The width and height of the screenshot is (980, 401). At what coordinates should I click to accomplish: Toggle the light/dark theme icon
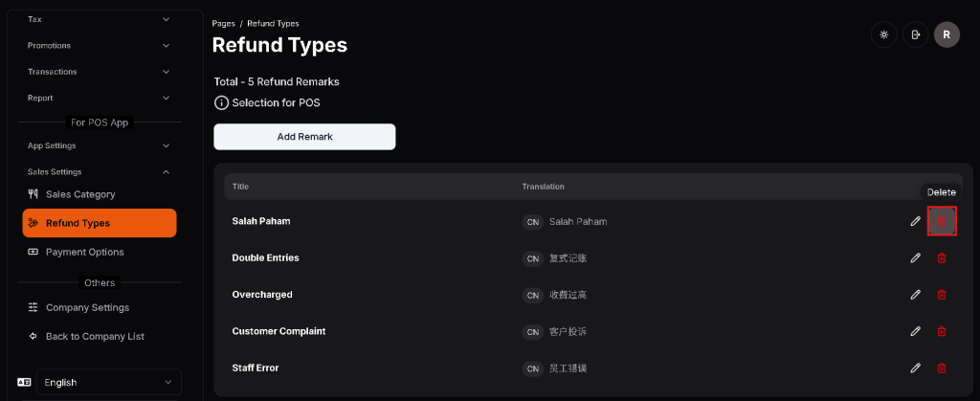[883, 34]
